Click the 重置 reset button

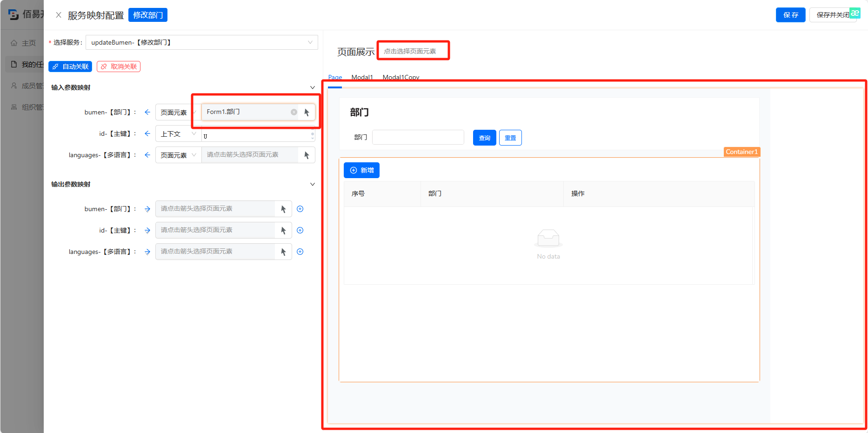click(510, 138)
